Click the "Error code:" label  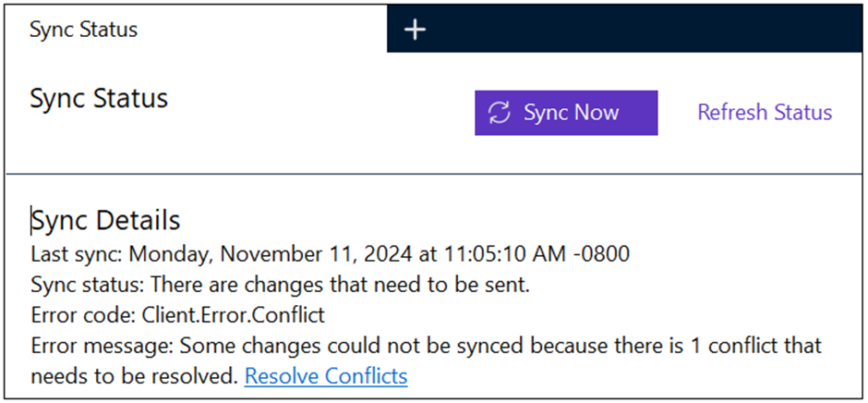tap(82, 315)
